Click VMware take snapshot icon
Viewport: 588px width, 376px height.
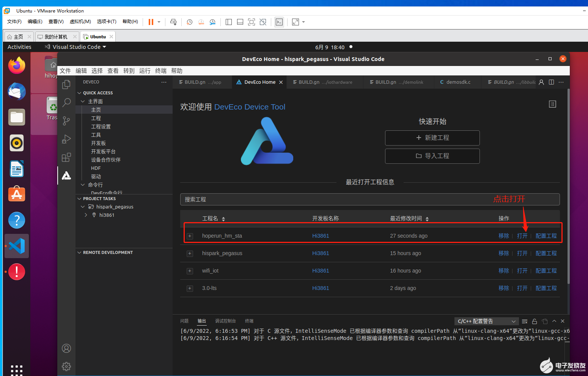(189, 22)
